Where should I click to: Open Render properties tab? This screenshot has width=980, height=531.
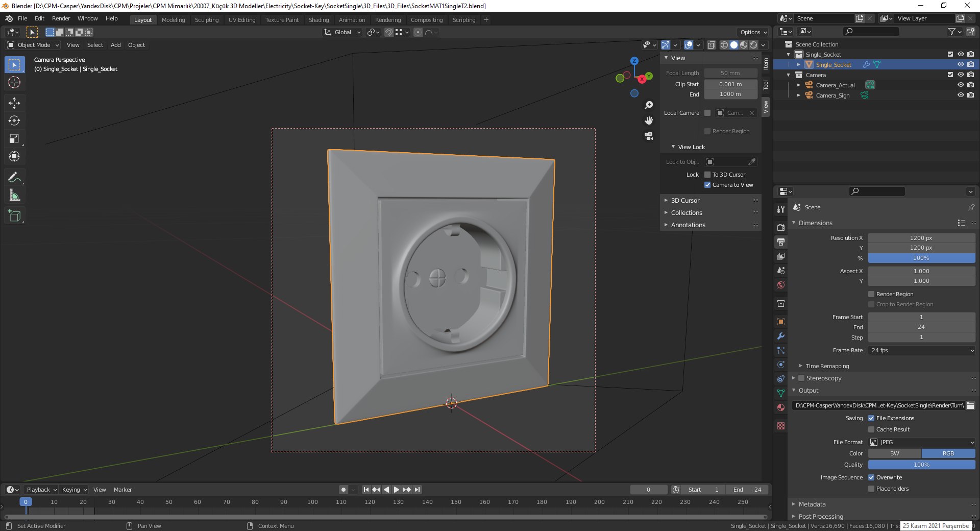[781, 227]
